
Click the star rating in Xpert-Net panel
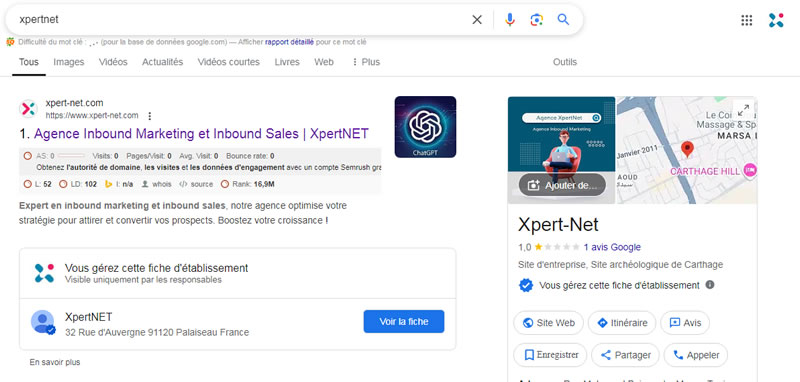click(x=557, y=247)
